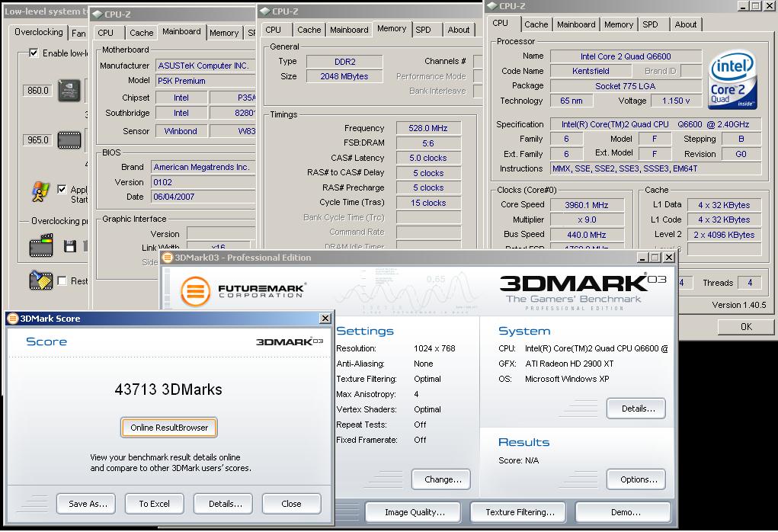Click the Online ResultBrowser button
The width and height of the screenshot is (778, 532).
[169, 428]
